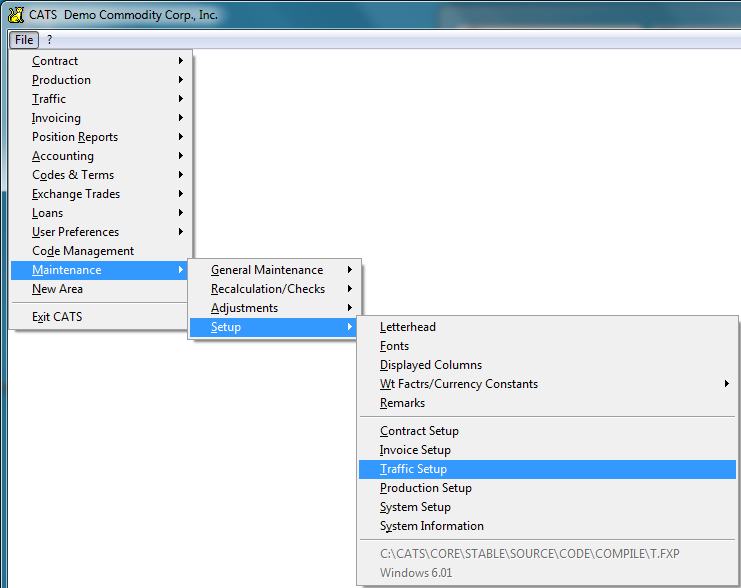This screenshot has width=741, height=588.
Task: Open the Loans submenu
Action: [101, 213]
